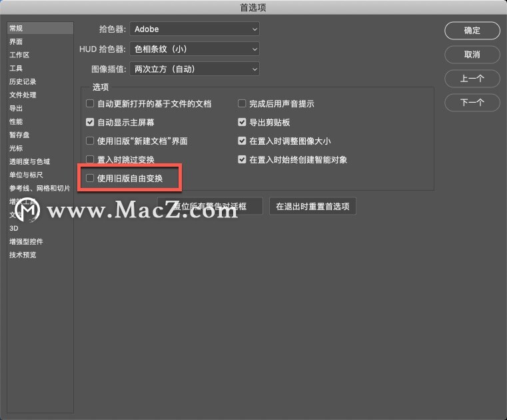Click the 确定 button
This screenshot has height=420, width=507.
472,31
